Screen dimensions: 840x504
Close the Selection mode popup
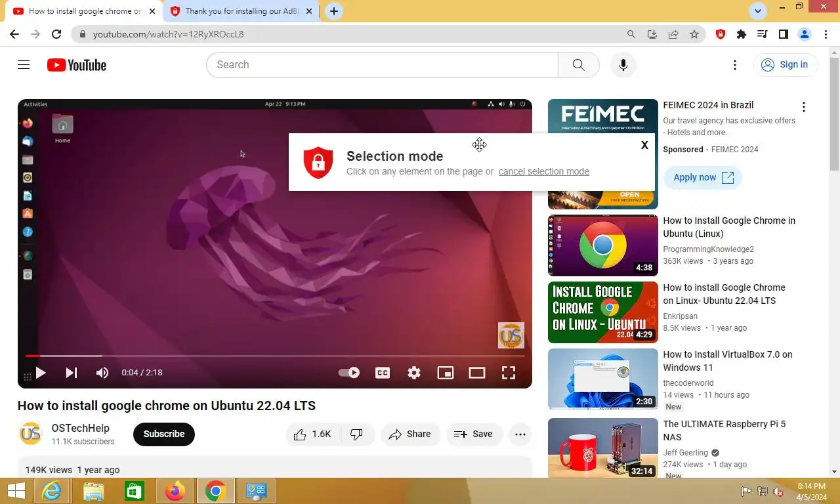[644, 145]
